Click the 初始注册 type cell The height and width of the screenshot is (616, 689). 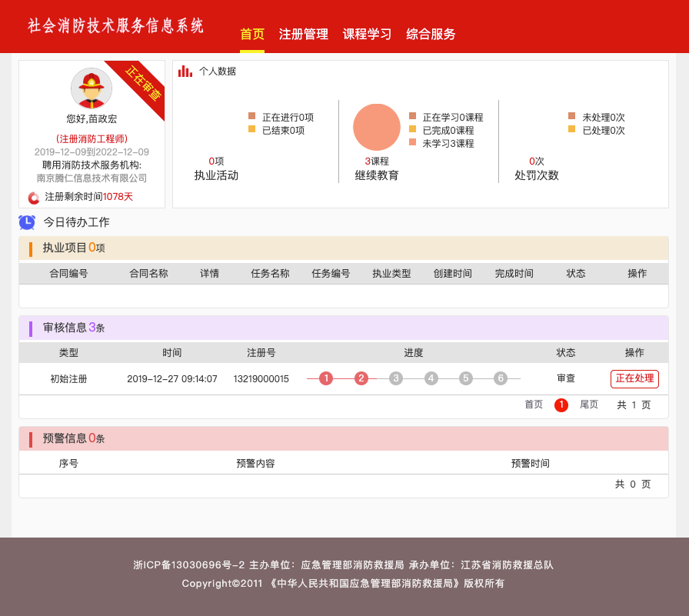68,378
